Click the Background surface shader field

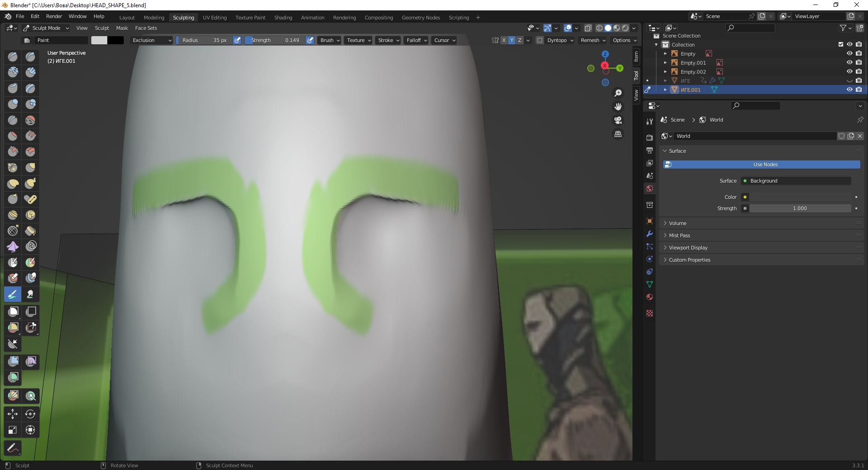point(796,181)
